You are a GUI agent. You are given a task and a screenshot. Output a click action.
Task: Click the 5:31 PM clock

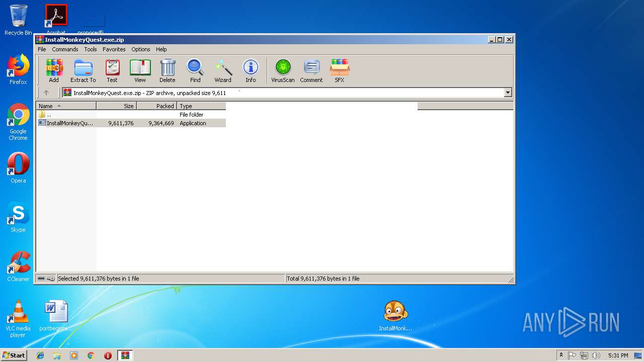(618, 355)
